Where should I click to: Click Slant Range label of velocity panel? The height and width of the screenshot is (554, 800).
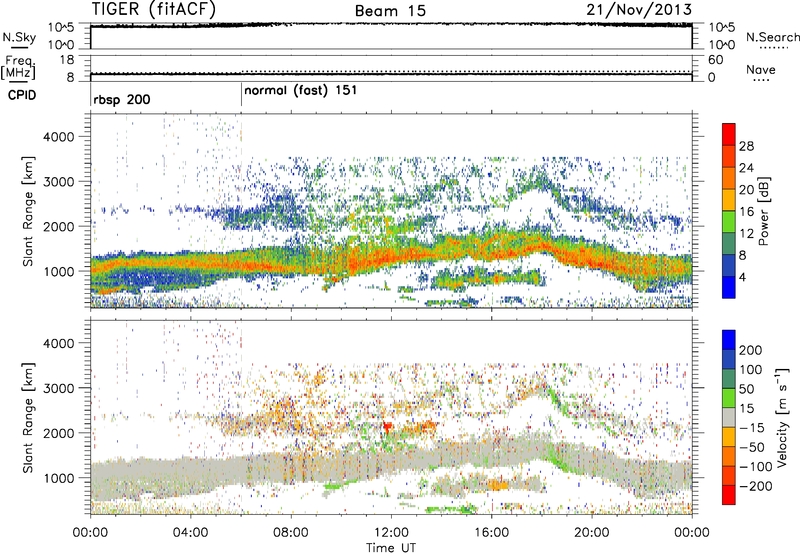[29, 418]
